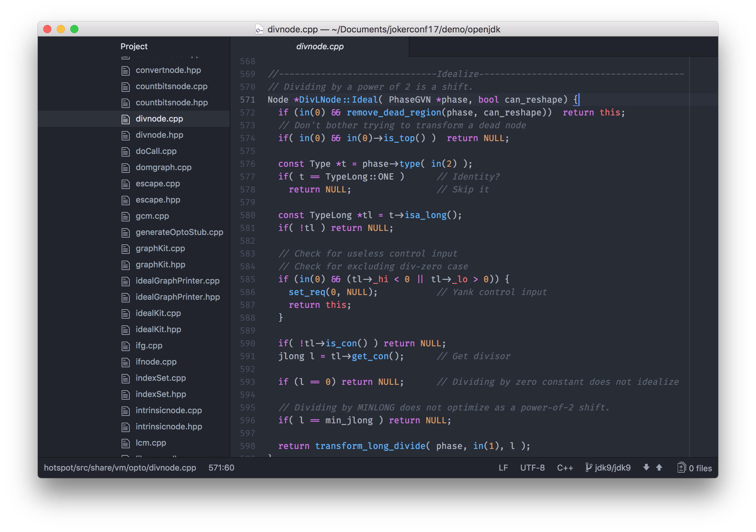The height and width of the screenshot is (532, 756).
Task: Open indexSet.hpp in the project panel
Action: [161, 394]
